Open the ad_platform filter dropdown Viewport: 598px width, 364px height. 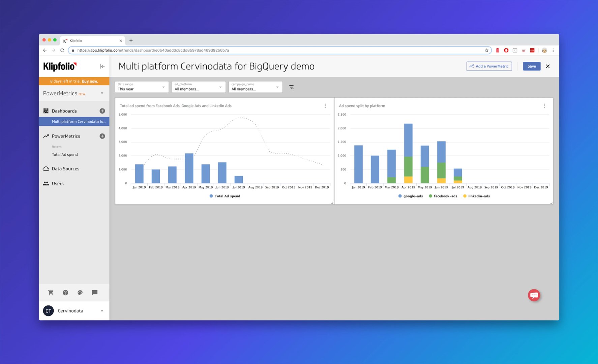coord(199,87)
